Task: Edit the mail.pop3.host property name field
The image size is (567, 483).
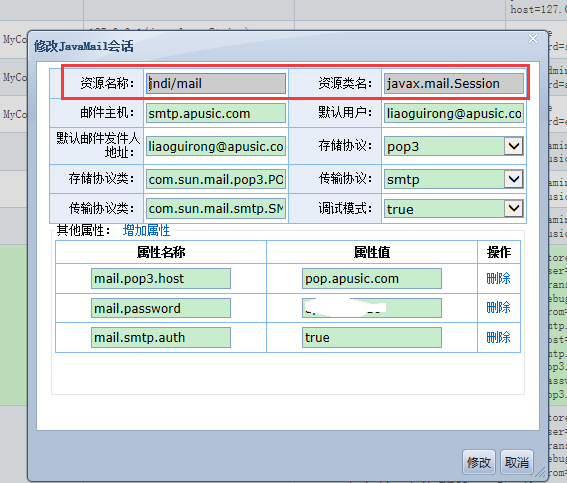Action: click(x=161, y=278)
